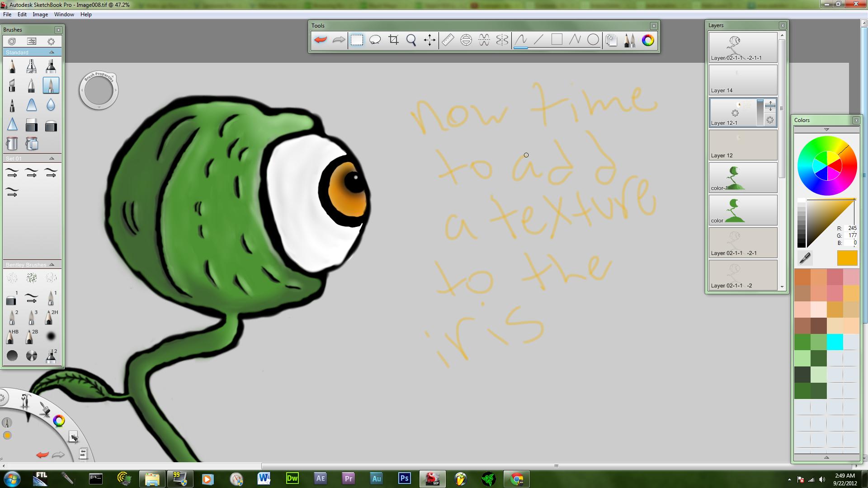Select the Rectangle shape style
The height and width of the screenshot is (488, 868).
pyautogui.click(x=557, y=40)
